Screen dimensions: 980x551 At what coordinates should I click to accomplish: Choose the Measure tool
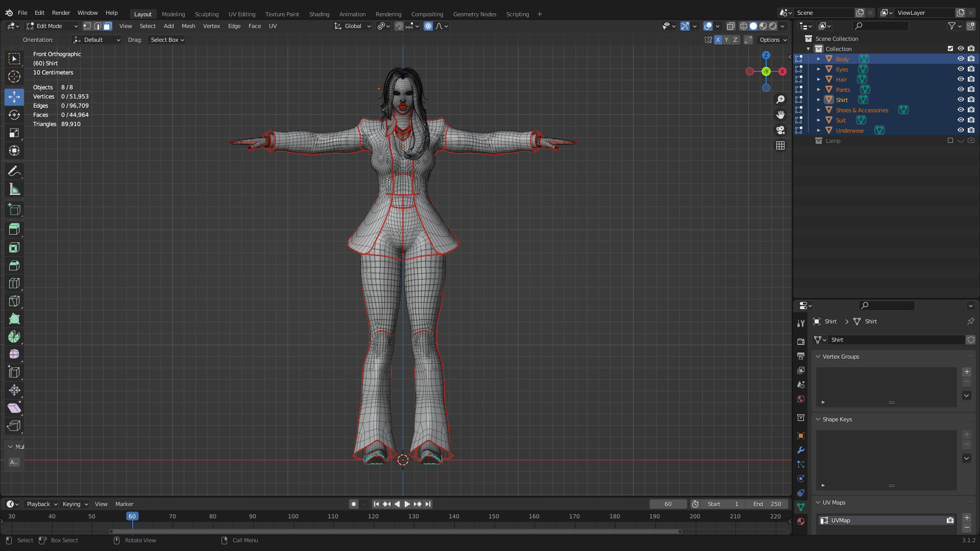point(14,190)
